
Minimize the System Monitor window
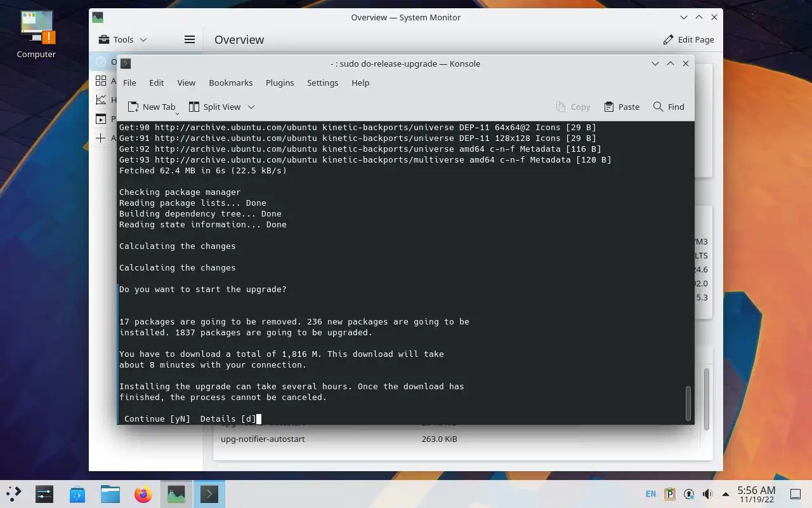(x=684, y=17)
